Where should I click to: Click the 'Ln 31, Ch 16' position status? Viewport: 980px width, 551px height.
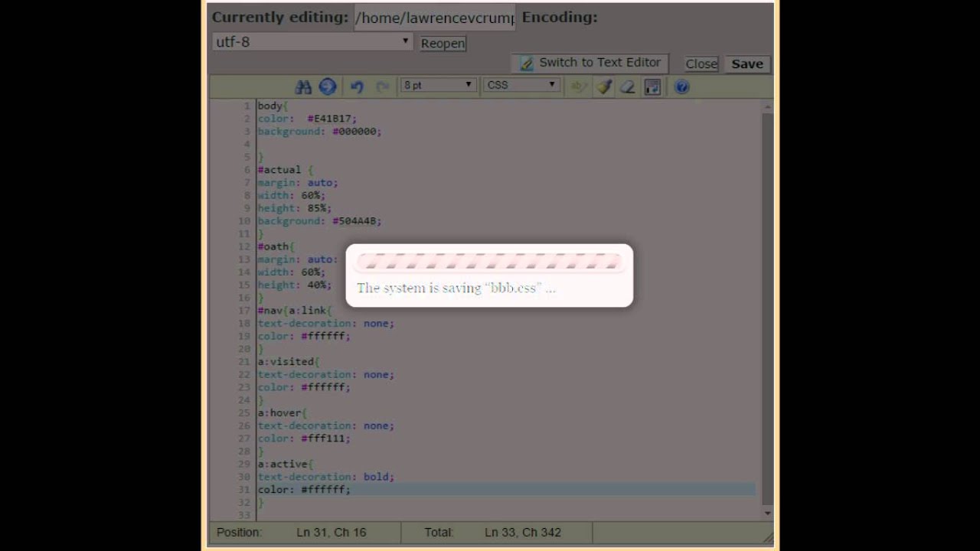coord(332,533)
